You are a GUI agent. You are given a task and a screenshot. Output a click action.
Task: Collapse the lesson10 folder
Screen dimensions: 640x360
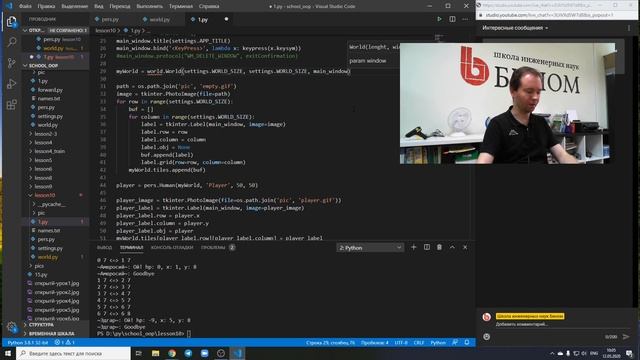[x=44, y=195]
